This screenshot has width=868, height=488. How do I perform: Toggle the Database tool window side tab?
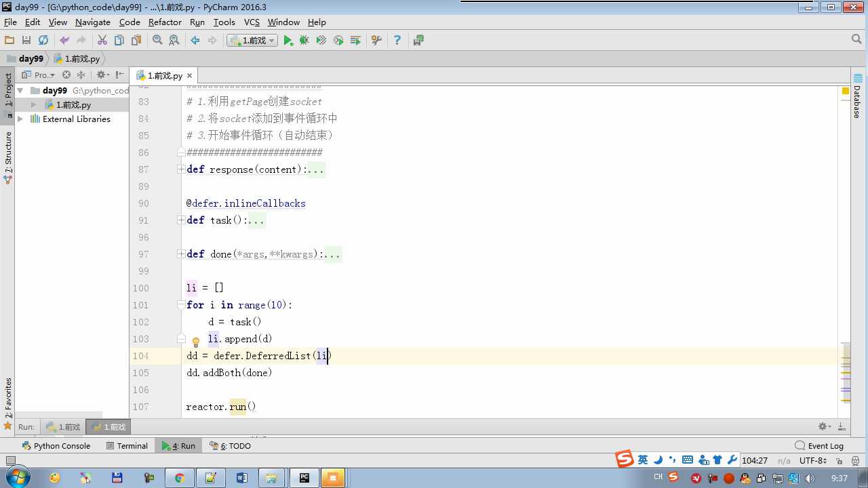point(857,95)
